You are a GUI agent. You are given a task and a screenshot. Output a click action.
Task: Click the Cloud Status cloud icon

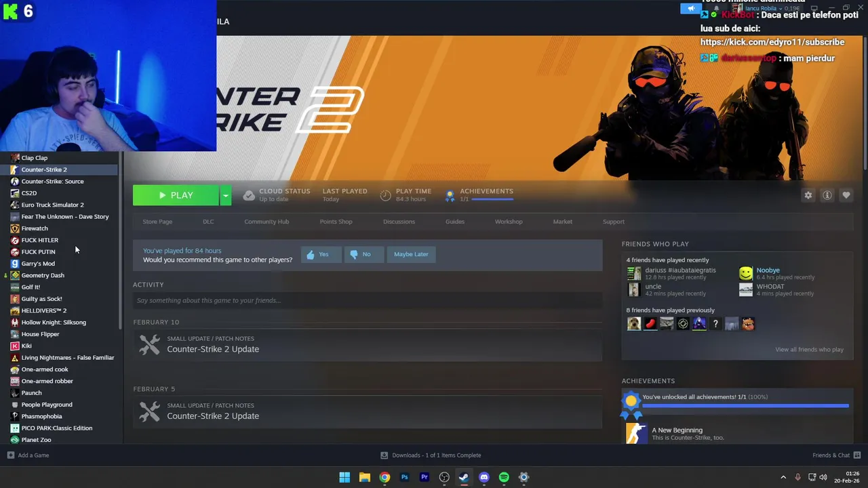(249, 195)
